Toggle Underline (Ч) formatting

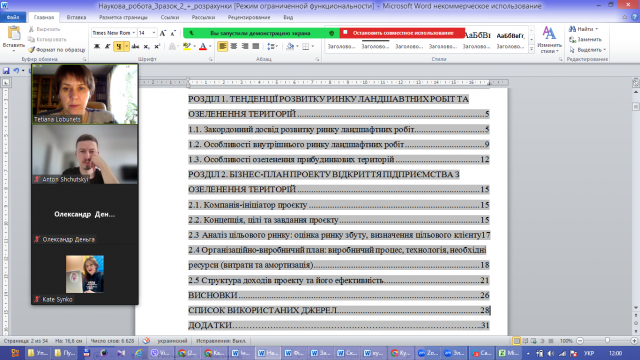click(118, 47)
